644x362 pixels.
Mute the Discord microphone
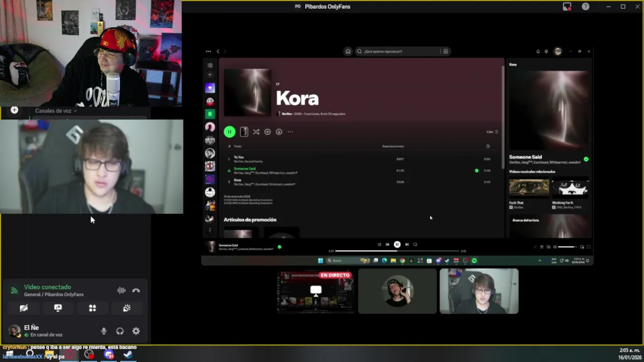tap(104, 331)
